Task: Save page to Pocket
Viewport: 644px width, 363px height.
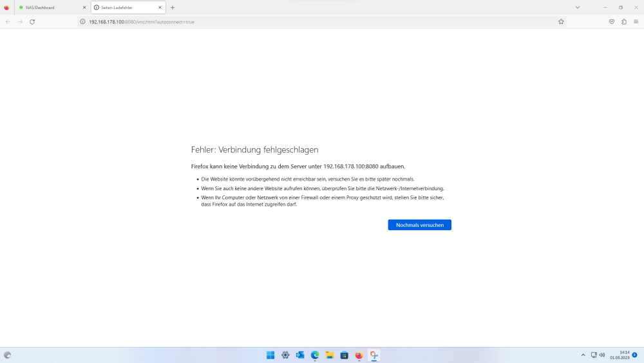Action: point(612,22)
